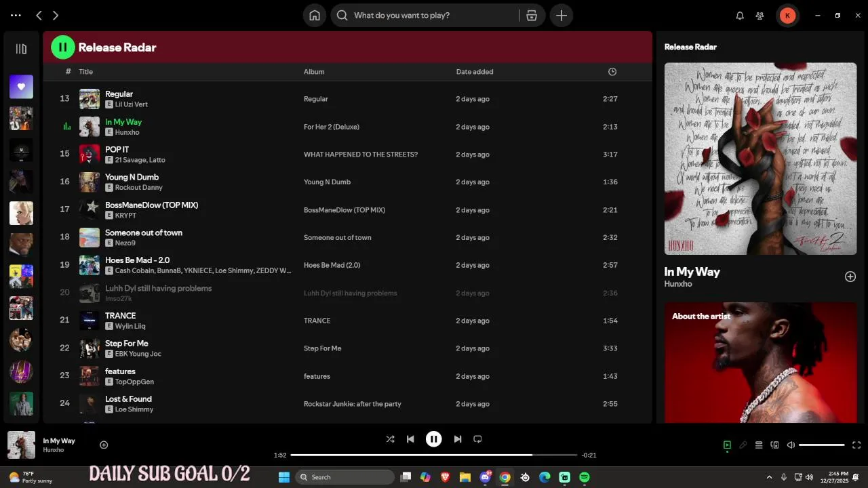Sort by Title column header
The image size is (868, 488).
(85, 72)
